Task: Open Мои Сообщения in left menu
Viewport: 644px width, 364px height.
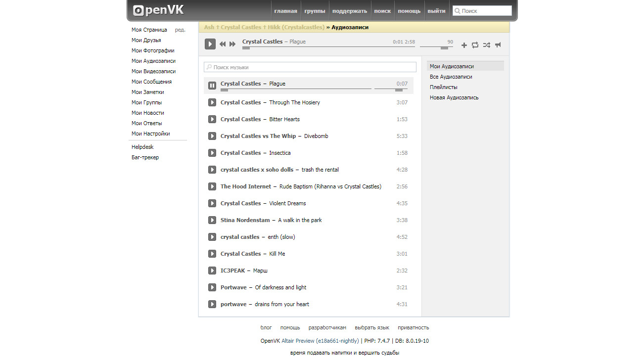Action: (151, 82)
